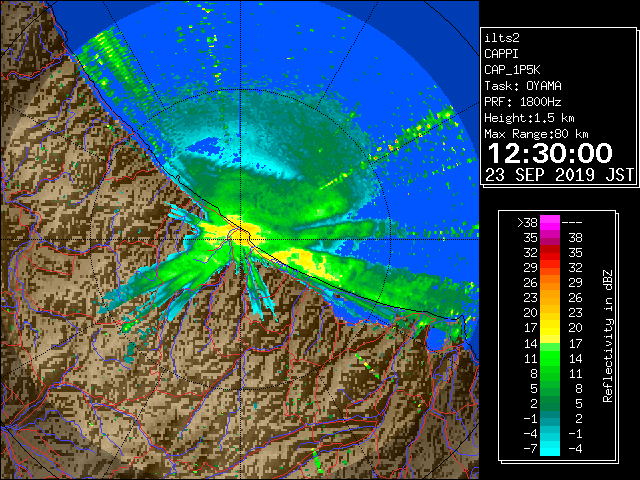Screen dimensions: 640x480
Task: Click the date '23 SEP 2019 JST'
Action: [560, 175]
